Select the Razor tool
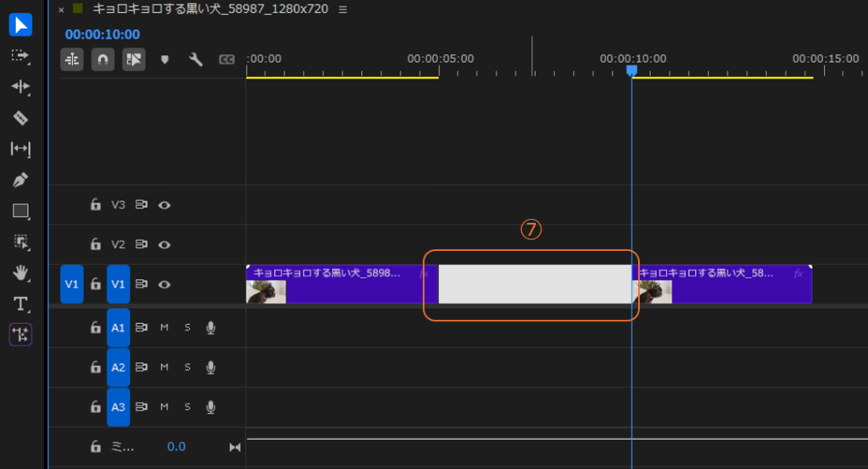 pos(20,118)
